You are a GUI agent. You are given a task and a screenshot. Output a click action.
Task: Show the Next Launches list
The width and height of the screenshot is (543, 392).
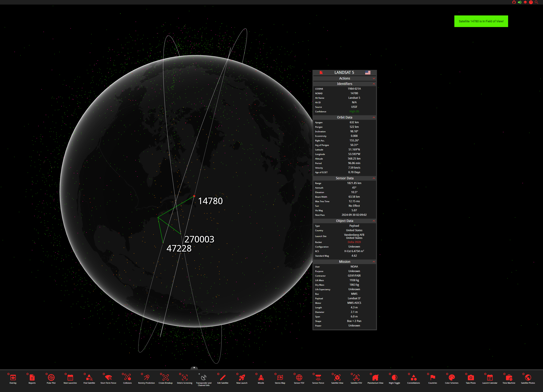(x=70, y=379)
